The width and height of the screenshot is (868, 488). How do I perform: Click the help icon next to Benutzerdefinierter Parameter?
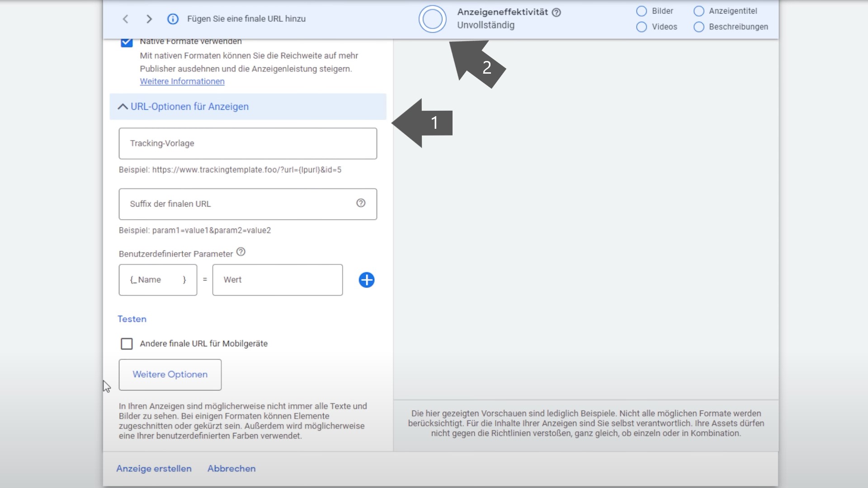[240, 252]
